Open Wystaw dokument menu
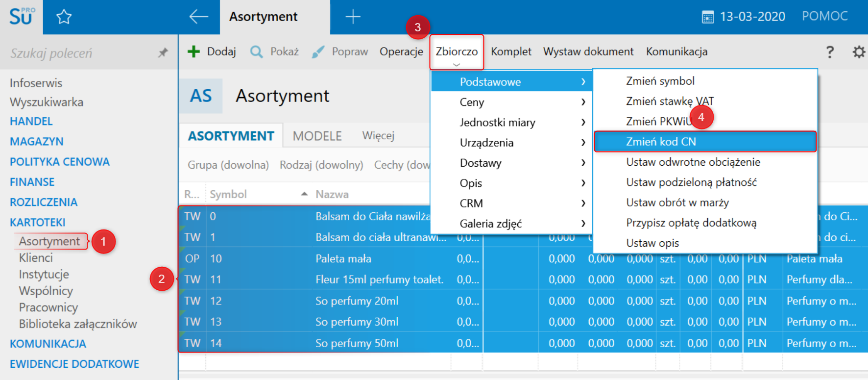Image resolution: width=868 pixels, height=380 pixels. pos(588,51)
